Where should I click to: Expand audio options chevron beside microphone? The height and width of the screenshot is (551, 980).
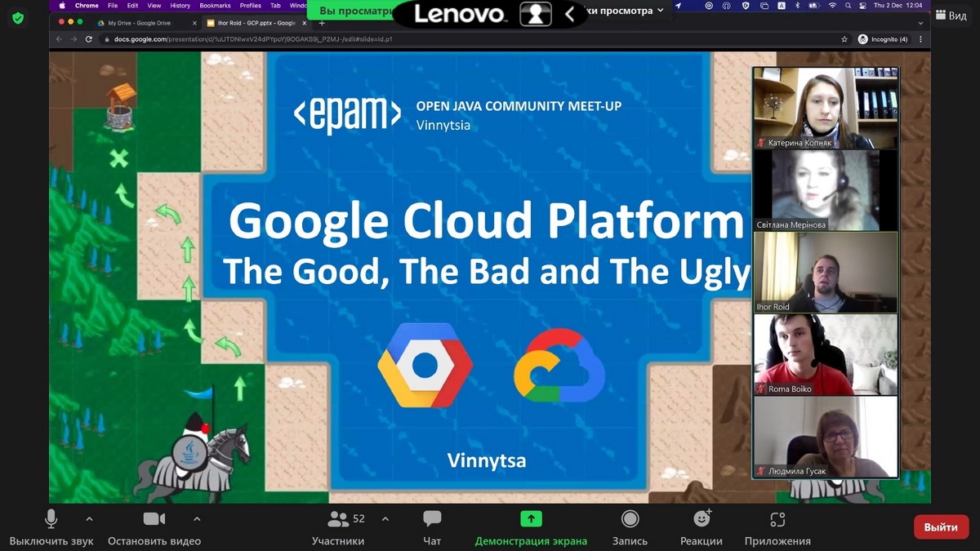coord(89,518)
